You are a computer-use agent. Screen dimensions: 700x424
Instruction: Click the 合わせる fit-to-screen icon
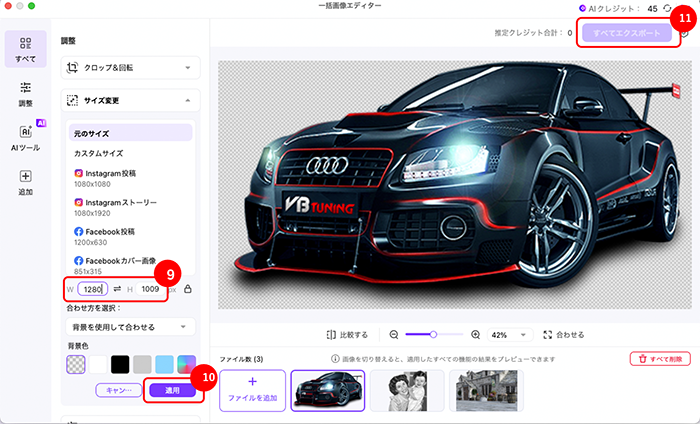(549, 335)
